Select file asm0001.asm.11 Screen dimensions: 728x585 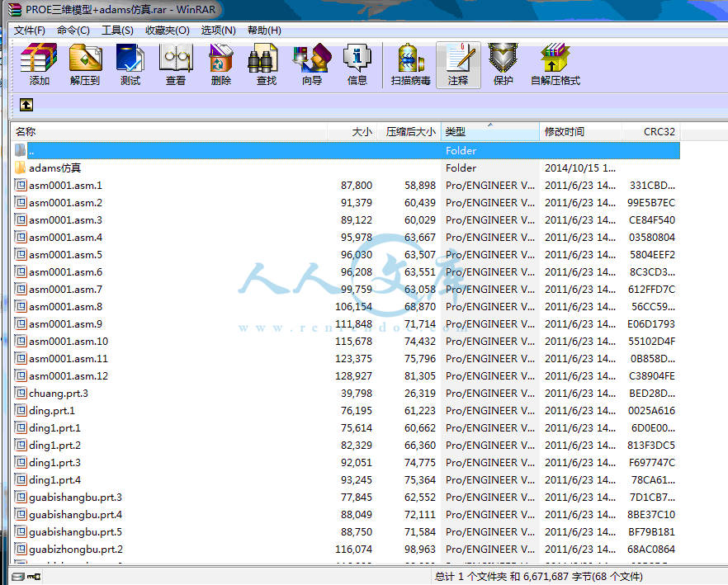69,358
